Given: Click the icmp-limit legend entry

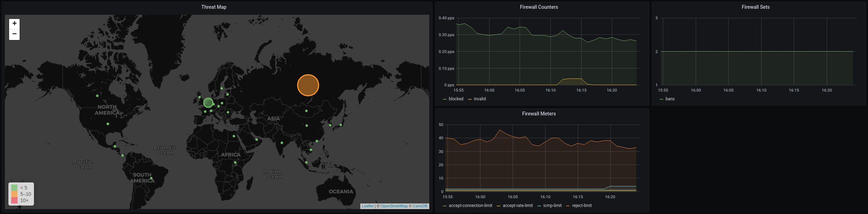Looking at the screenshot, I should click(x=552, y=206).
